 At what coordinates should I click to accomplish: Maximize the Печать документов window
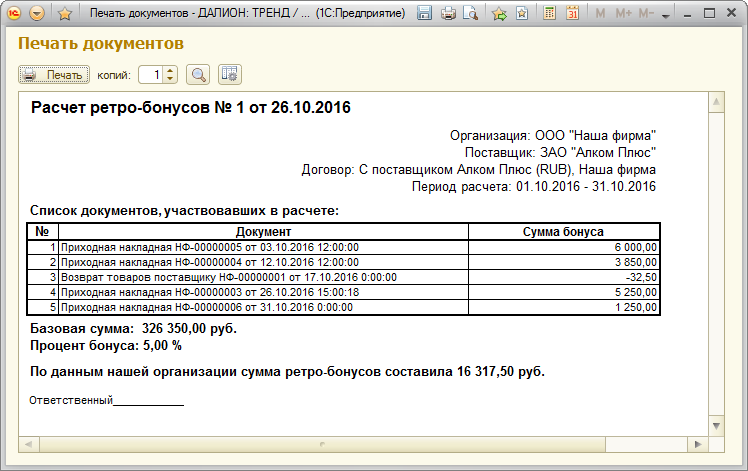[x=709, y=13]
